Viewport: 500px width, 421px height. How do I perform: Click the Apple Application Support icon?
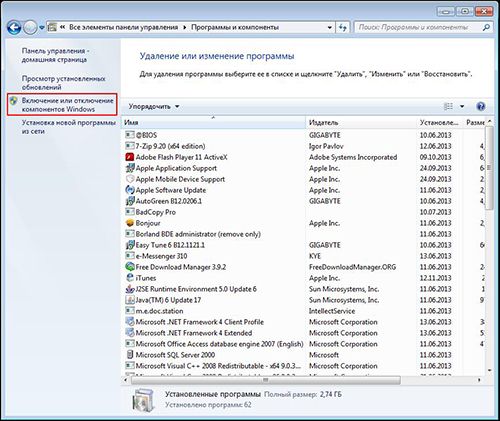pyautogui.click(x=130, y=168)
